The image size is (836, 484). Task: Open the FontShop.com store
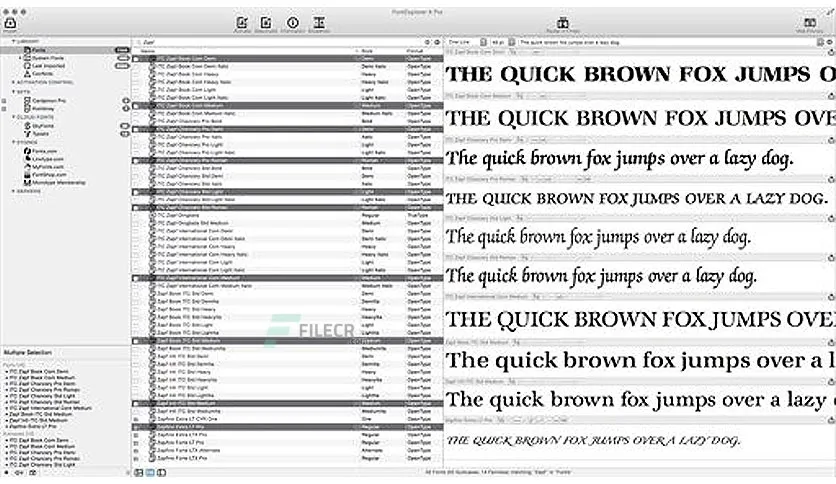(x=49, y=175)
